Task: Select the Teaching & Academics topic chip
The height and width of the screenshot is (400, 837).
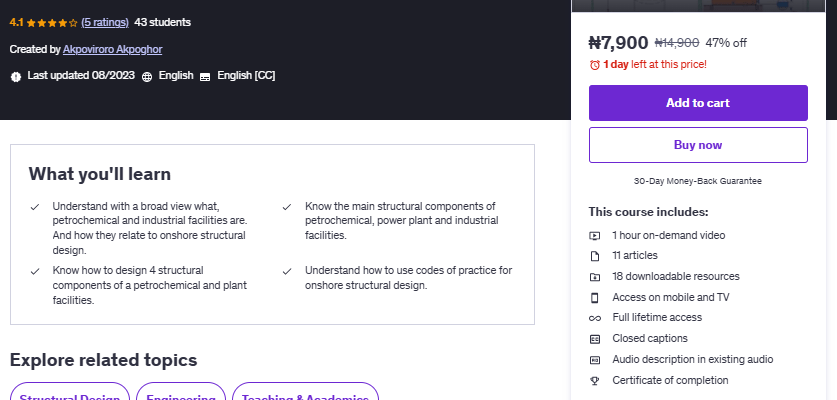Action: click(305, 394)
